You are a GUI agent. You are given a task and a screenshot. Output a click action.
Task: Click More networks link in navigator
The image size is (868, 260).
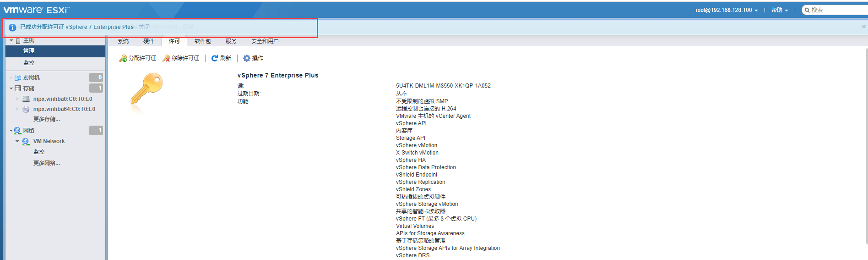pyautogui.click(x=47, y=163)
